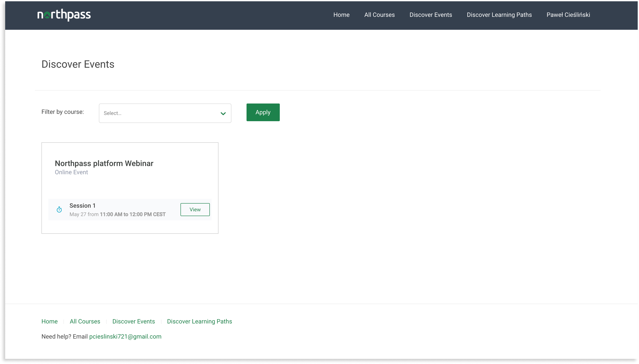Open the Northpass platform Webinar title

[104, 163]
